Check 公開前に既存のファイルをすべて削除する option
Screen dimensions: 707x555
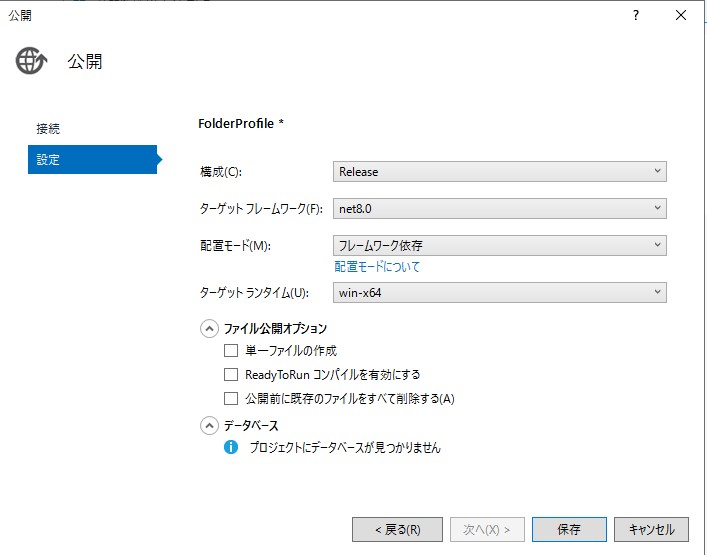tap(231, 398)
